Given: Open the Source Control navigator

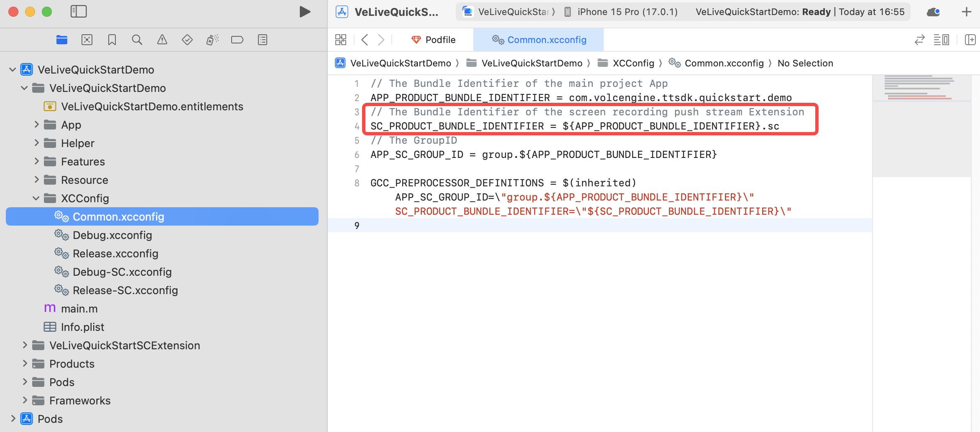Looking at the screenshot, I should [x=87, y=40].
